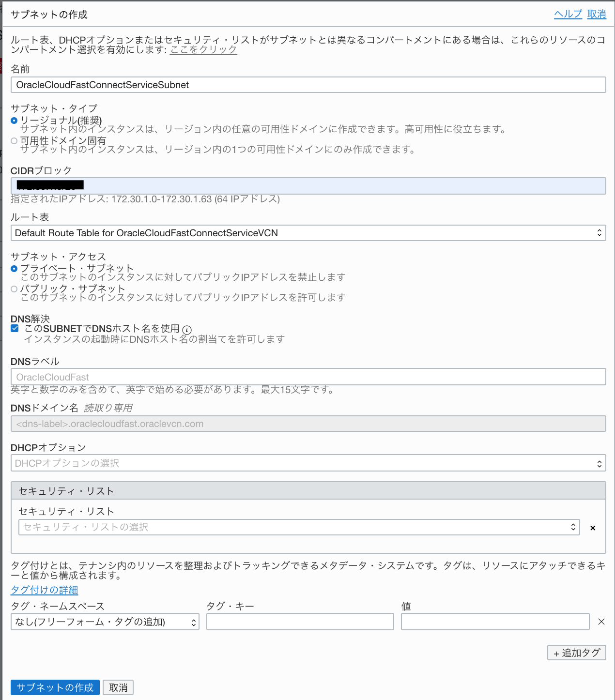Click the read-only DNSドメイン名 field
This screenshot has width=615, height=700.
308,424
